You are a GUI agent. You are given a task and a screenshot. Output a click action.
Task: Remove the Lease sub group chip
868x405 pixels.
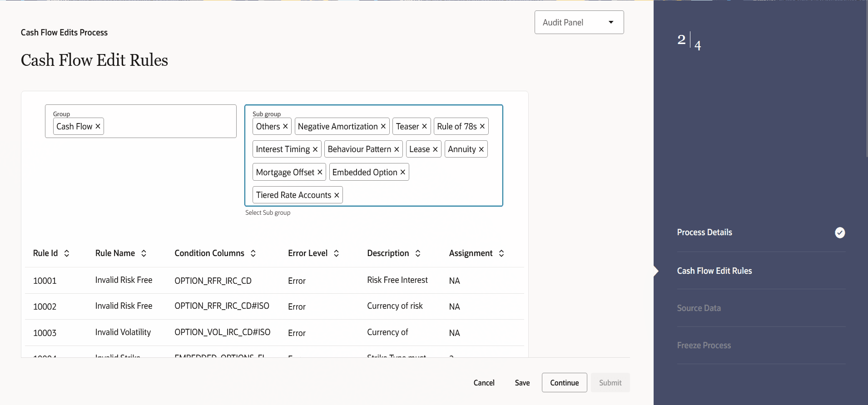point(435,149)
